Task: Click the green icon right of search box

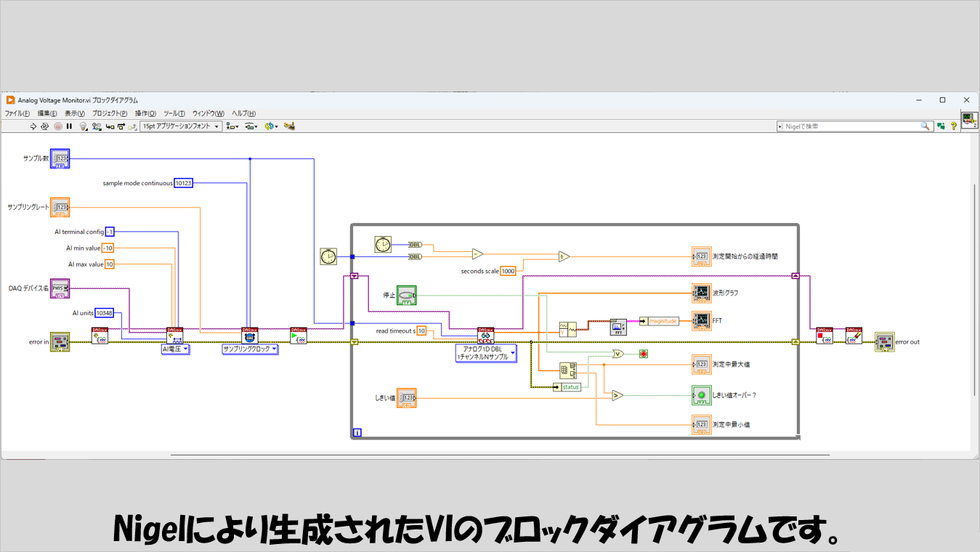Action: click(x=941, y=126)
